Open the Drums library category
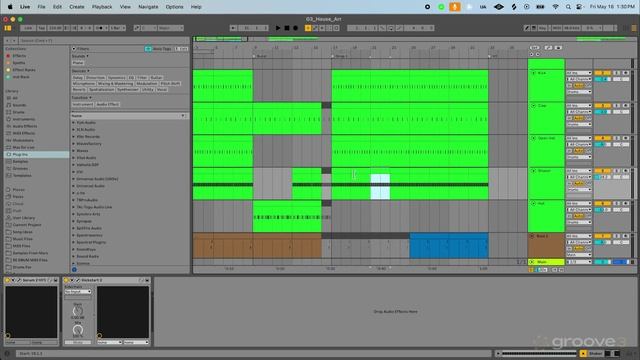This screenshot has width=640, height=360. 18,112
